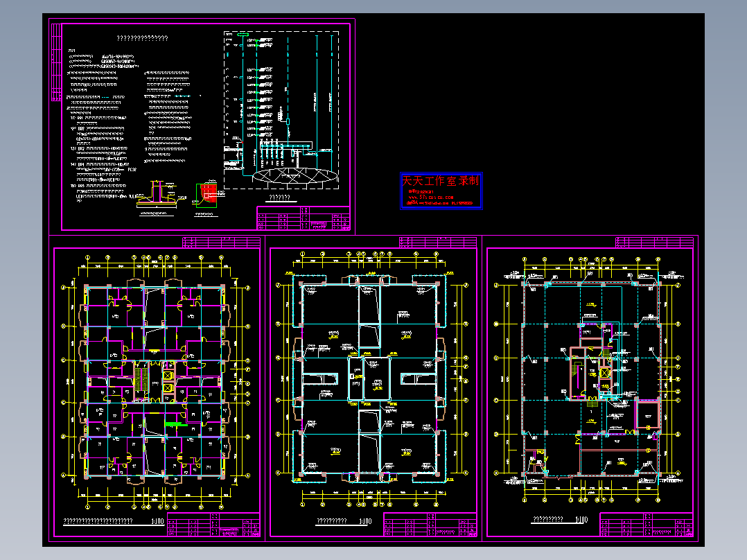Screen dimensions: 747x560
Task: Click the 1:100 scale label under middle plan
Action: click(365, 521)
